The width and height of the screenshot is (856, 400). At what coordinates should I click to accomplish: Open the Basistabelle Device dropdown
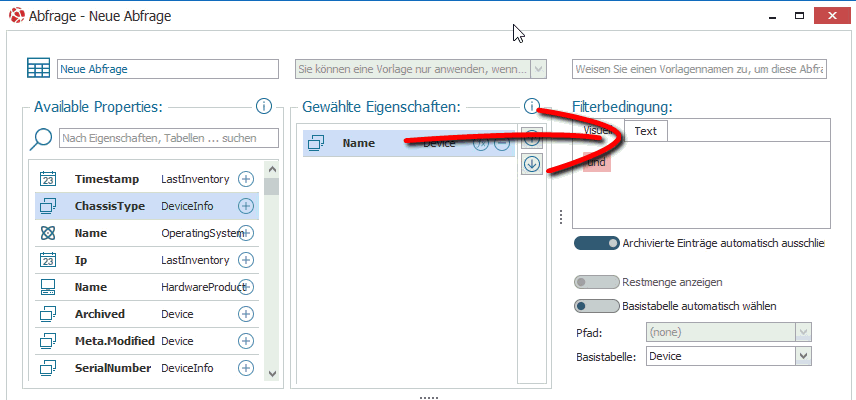click(x=802, y=355)
